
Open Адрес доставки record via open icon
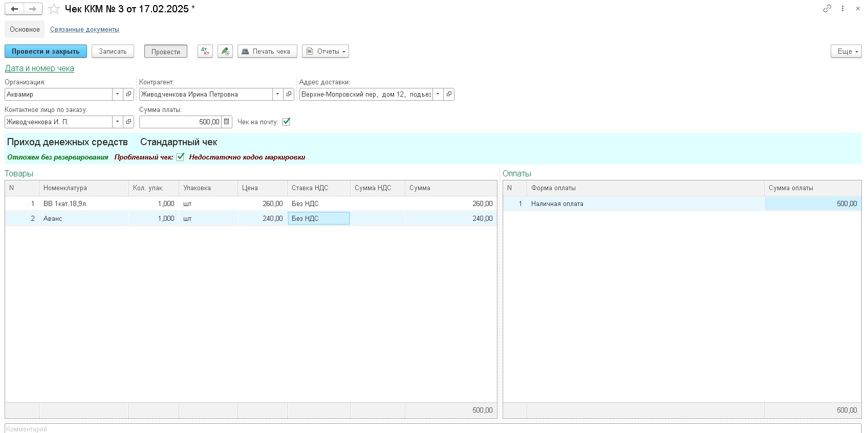coord(449,94)
